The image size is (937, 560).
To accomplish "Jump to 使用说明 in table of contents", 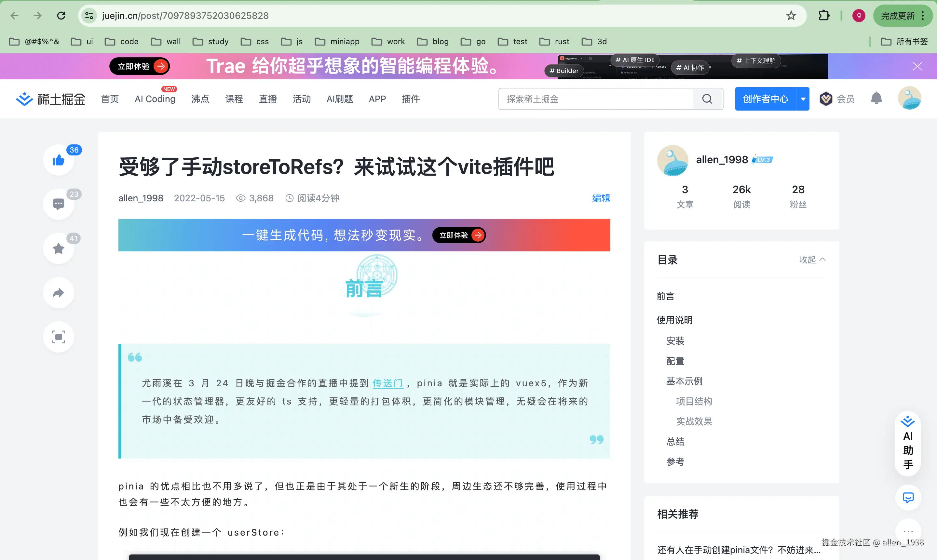I will point(675,320).
